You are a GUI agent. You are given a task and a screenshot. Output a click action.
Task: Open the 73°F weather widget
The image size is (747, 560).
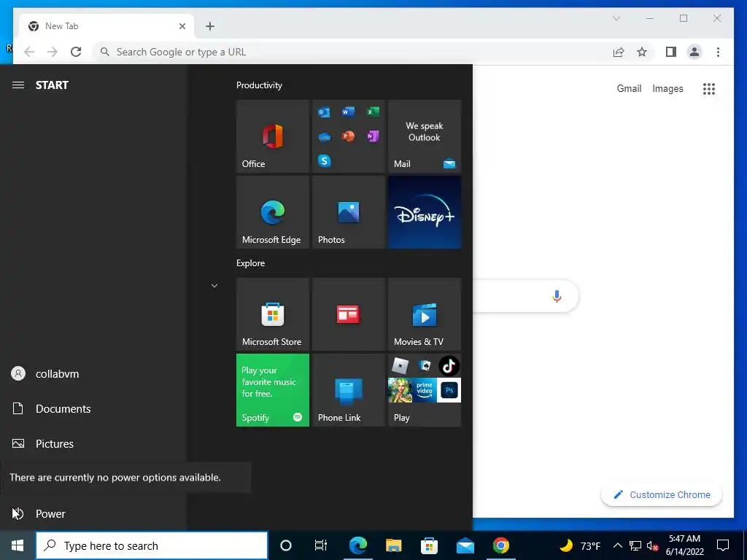click(x=580, y=545)
